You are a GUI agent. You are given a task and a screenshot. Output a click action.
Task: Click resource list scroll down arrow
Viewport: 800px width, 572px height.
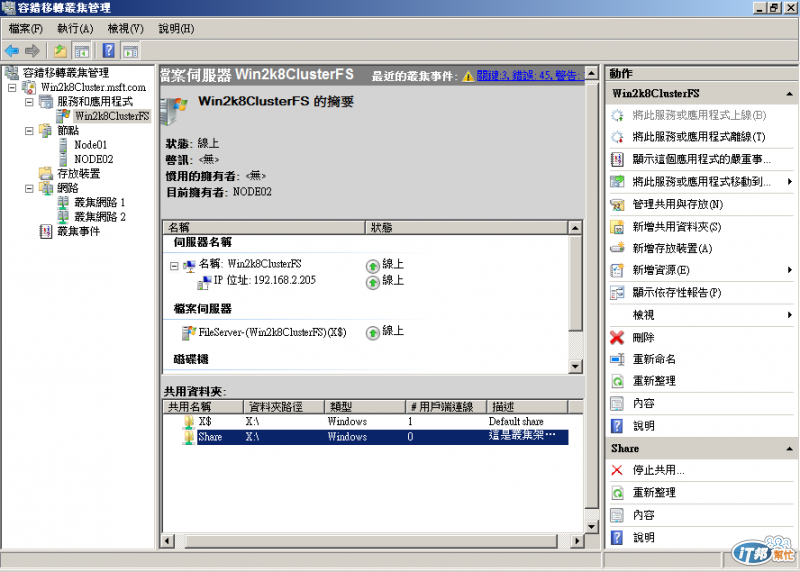(x=575, y=366)
